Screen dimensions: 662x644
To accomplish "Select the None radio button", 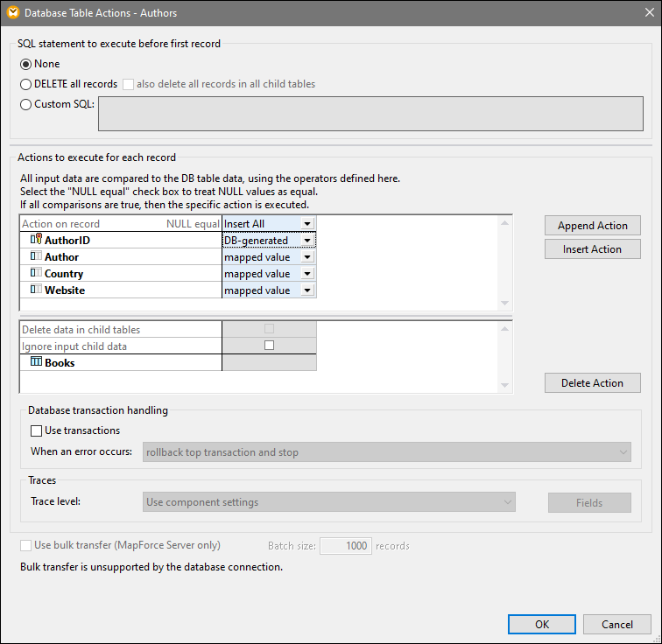I will point(25,64).
